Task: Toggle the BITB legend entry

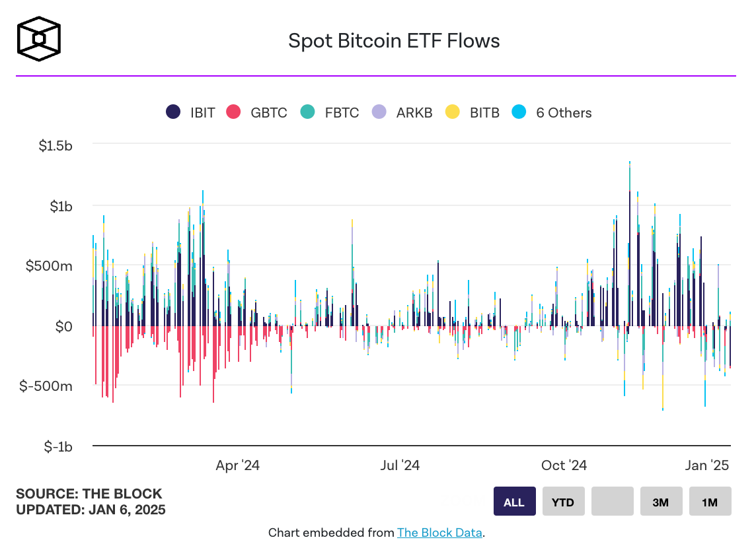Action: tap(484, 112)
